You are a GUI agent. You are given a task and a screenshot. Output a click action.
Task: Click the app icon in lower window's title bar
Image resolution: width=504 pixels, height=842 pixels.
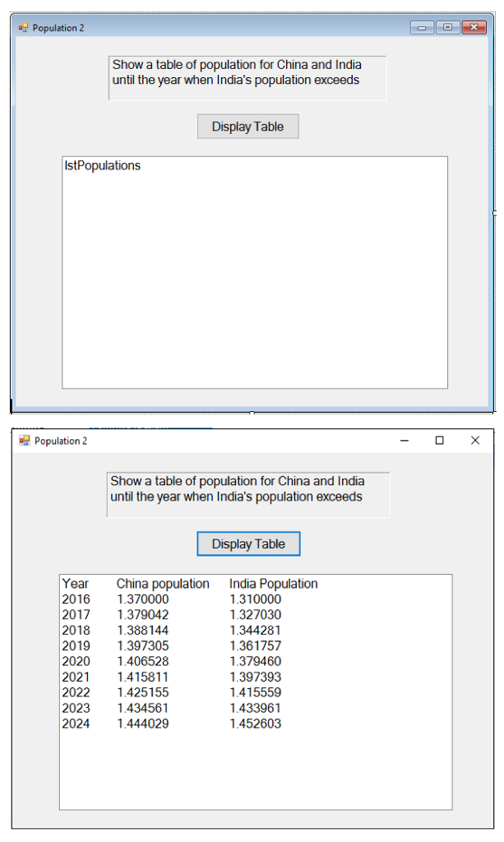[x=25, y=441]
